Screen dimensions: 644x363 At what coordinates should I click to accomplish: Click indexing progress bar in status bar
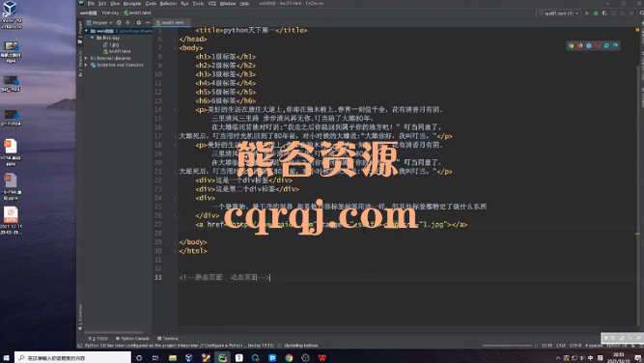(x=507, y=346)
